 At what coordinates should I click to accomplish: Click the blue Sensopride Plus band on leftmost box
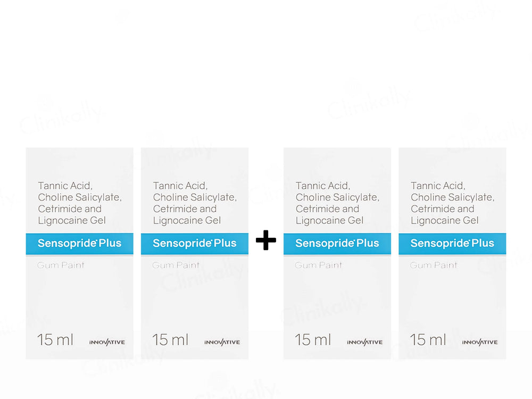[x=79, y=244]
